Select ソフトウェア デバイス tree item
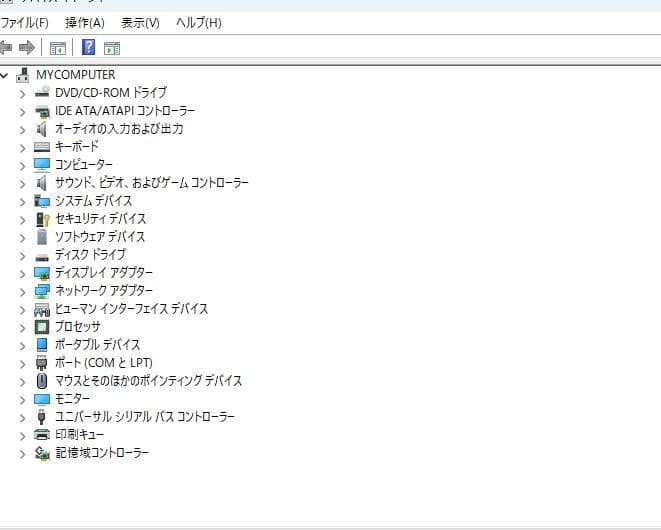This screenshot has height=530, width=661. 100,237
